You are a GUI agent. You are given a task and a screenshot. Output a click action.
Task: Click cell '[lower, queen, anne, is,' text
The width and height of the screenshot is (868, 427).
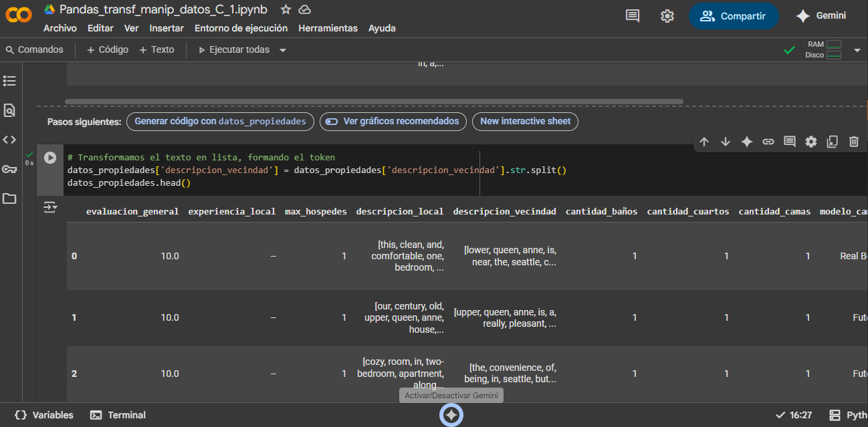coord(510,250)
